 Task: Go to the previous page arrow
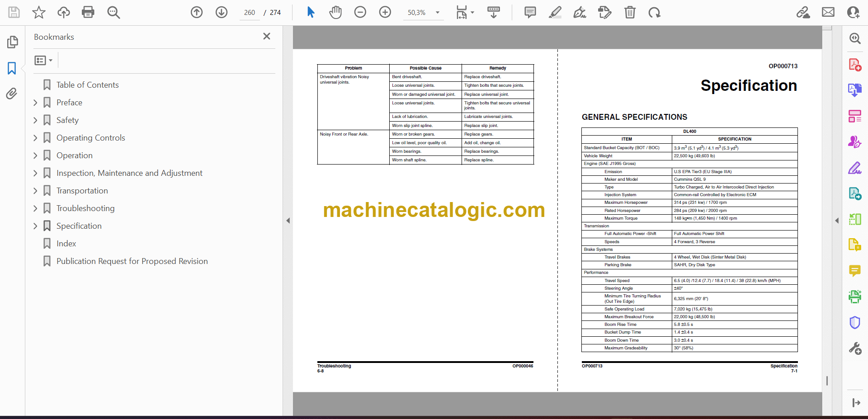[x=197, y=12]
